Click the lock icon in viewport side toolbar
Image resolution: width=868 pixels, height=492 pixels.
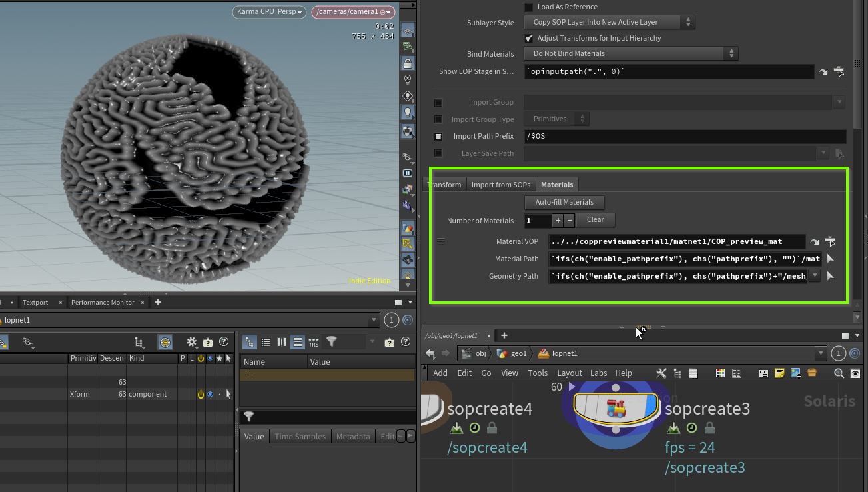[x=407, y=63]
